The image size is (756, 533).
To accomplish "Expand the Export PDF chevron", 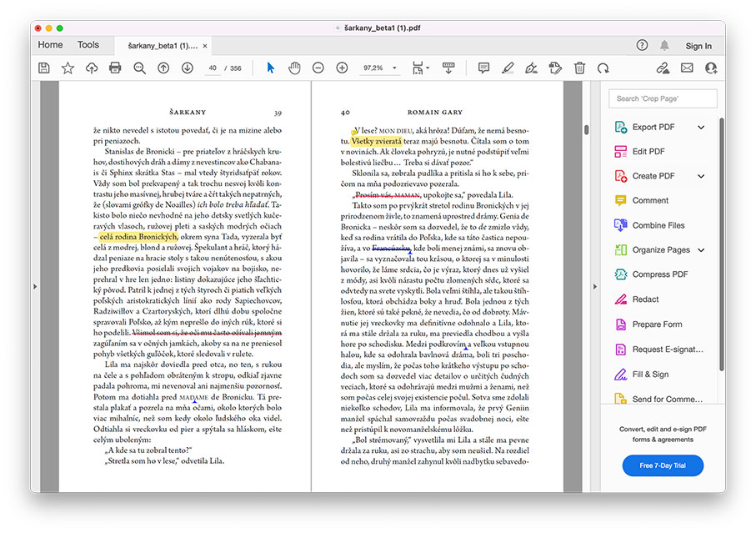I will point(701,128).
